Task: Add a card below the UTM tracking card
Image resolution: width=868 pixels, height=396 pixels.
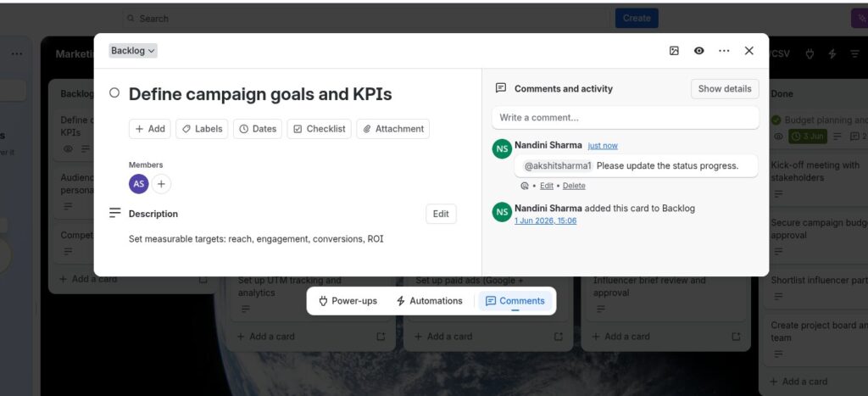Action: (265, 336)
